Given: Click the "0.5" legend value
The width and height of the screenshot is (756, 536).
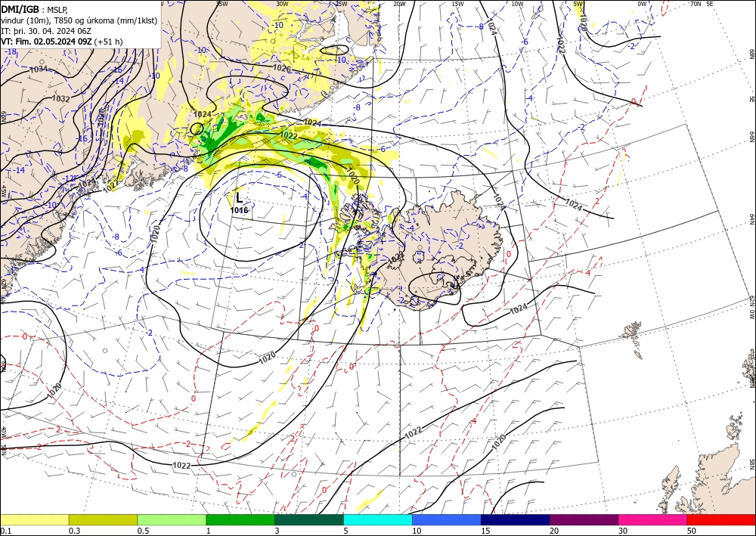Looking at the screenshot, I should click(143, 531).
